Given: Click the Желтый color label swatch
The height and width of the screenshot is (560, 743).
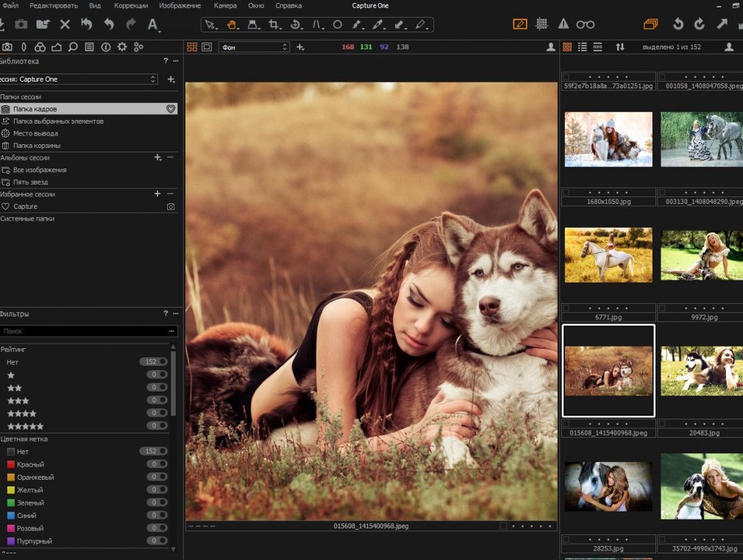Looking at the screenshot, I should [11, 490].
